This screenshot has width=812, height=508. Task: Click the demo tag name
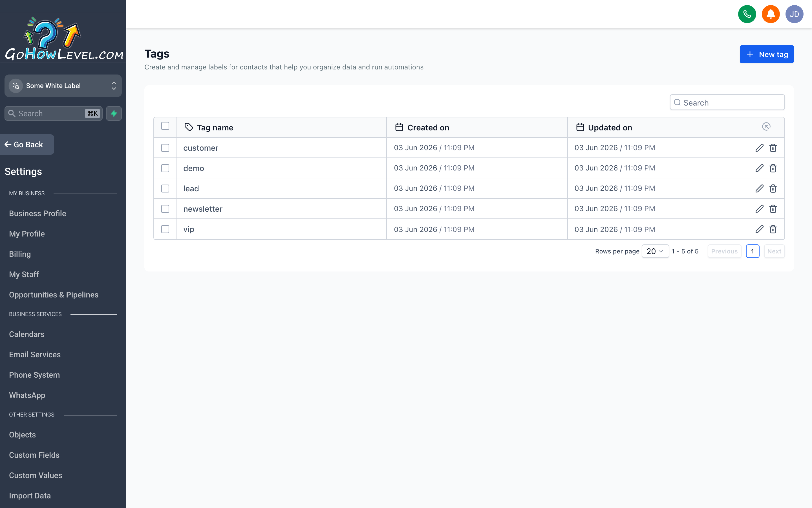(194, 168)
